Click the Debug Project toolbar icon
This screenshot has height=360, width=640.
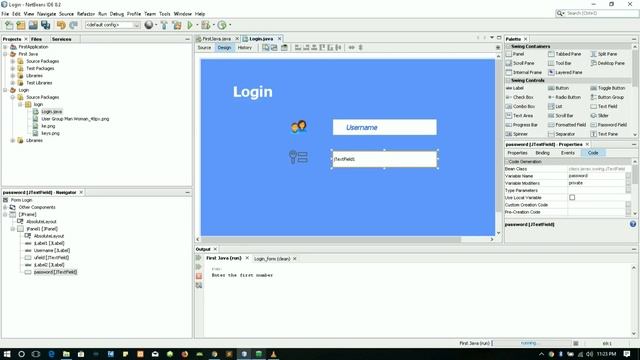[x=206, y=25]
